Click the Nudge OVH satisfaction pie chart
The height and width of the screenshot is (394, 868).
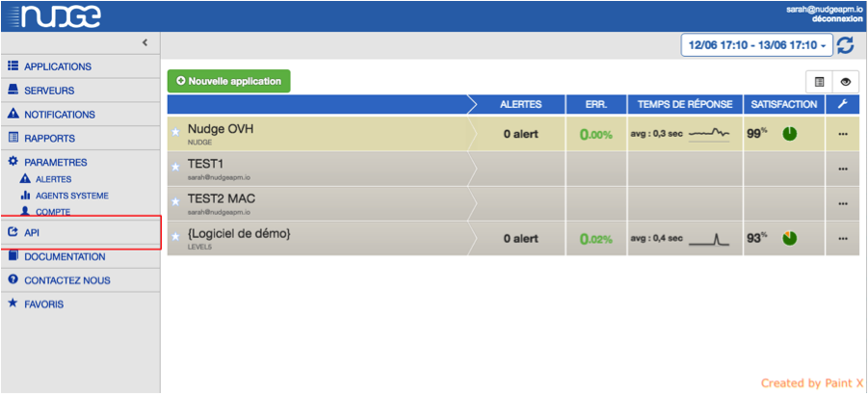[789, 133]
